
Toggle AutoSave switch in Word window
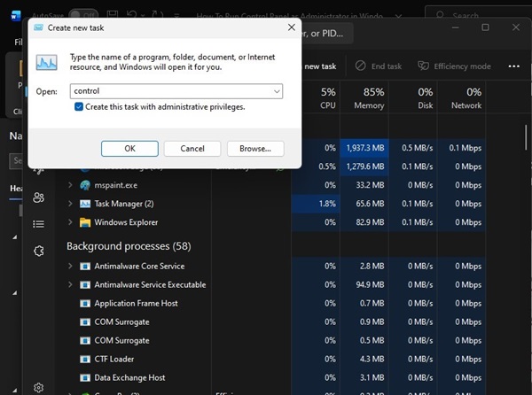83,15
